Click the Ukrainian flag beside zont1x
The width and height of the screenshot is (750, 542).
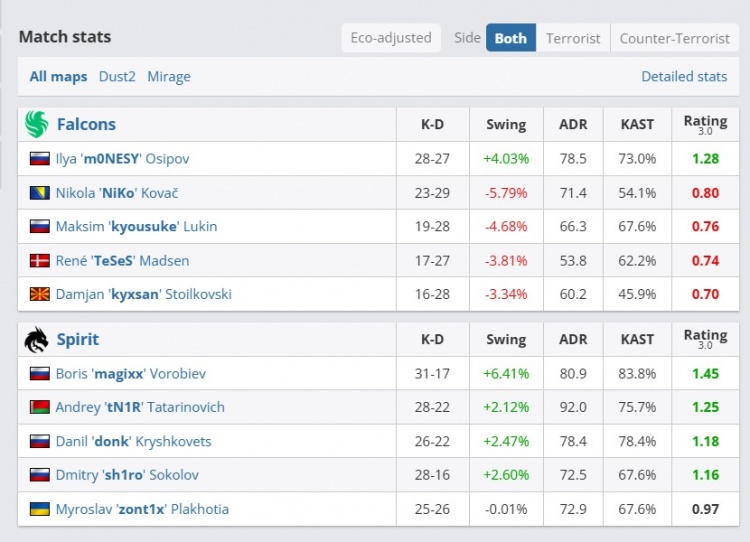tap(39, 510)
